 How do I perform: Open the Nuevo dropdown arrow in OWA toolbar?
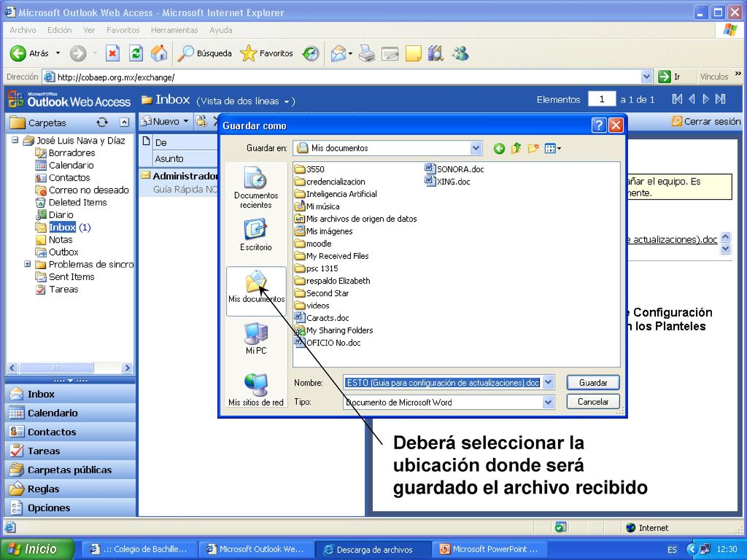click(186, 122)
